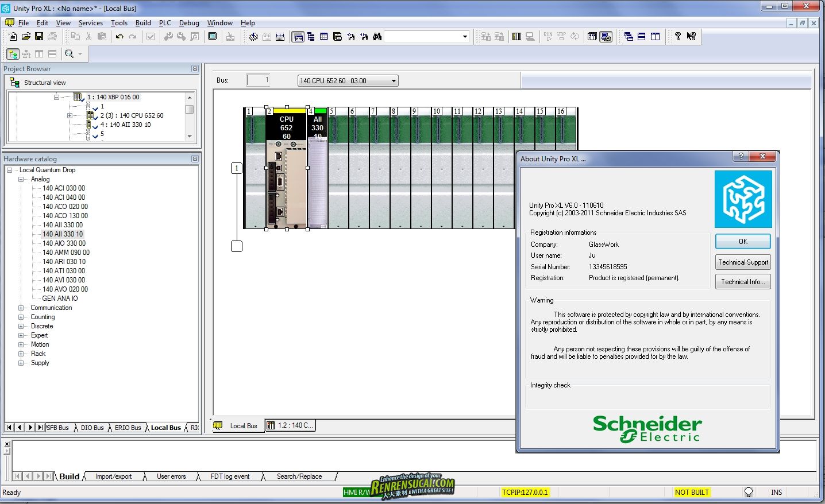Select the 1.2 : 140 C... window tab
The width and height of the screenshot is (825, 504).
click(290, 425)
